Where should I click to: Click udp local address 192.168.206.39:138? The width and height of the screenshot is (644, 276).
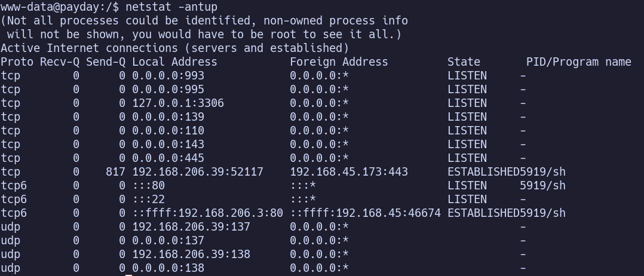[191, 254]
